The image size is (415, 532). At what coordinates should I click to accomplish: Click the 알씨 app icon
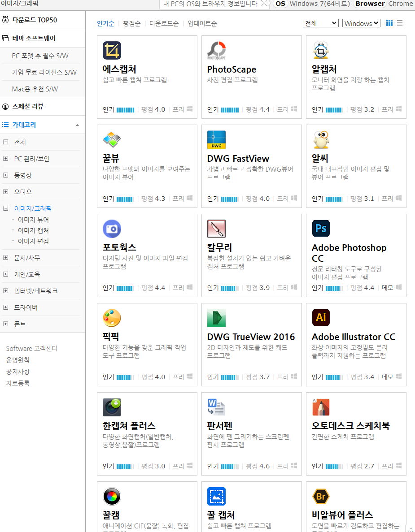(x=321, y=139)
